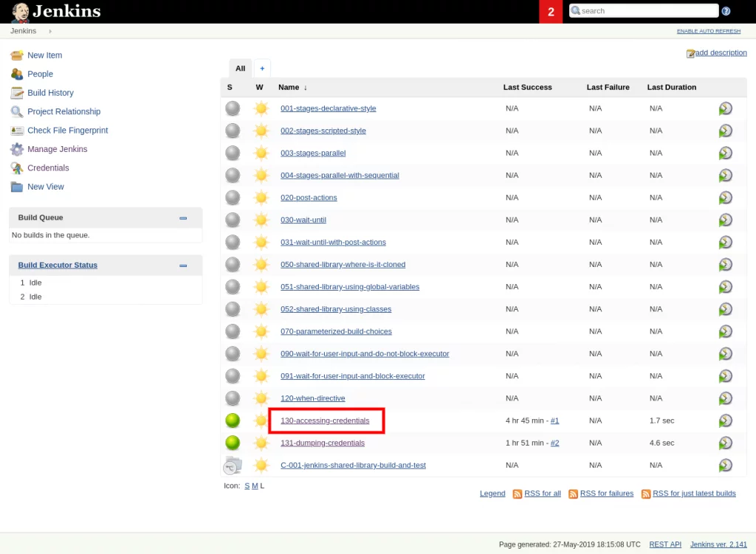Schedule a build for 020-post-actions
This screenshot has height=554, width=756.
(725, 198)
